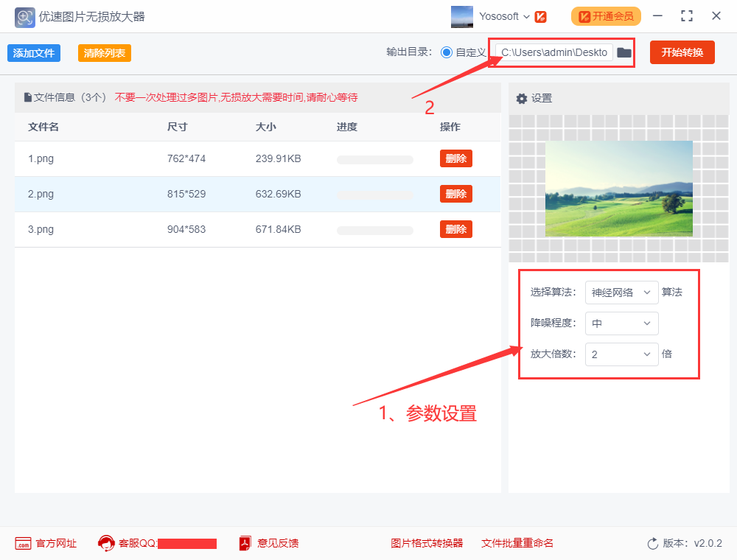Screen dimensions: 737x560
Task: Open the 降噪程度 dropdown showing 中
Action: coord(621,323)
